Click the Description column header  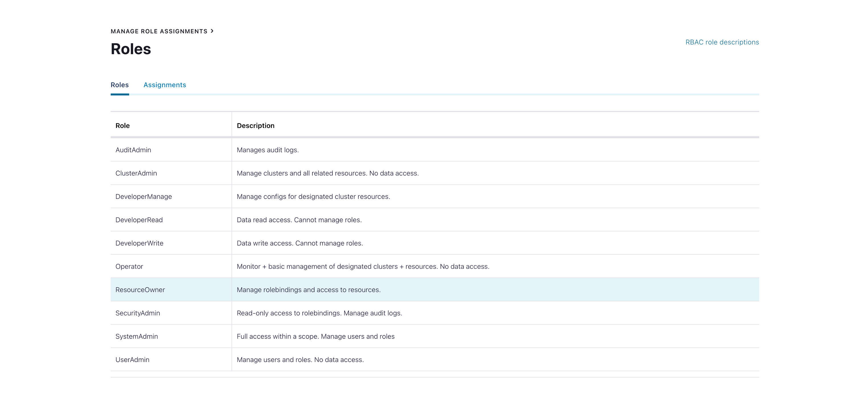click(x=255, y=126)
